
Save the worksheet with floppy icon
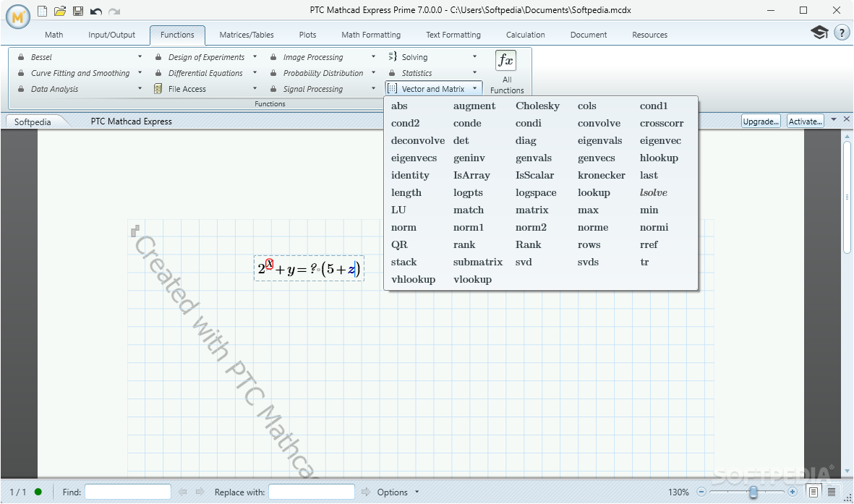coord(78,11)
